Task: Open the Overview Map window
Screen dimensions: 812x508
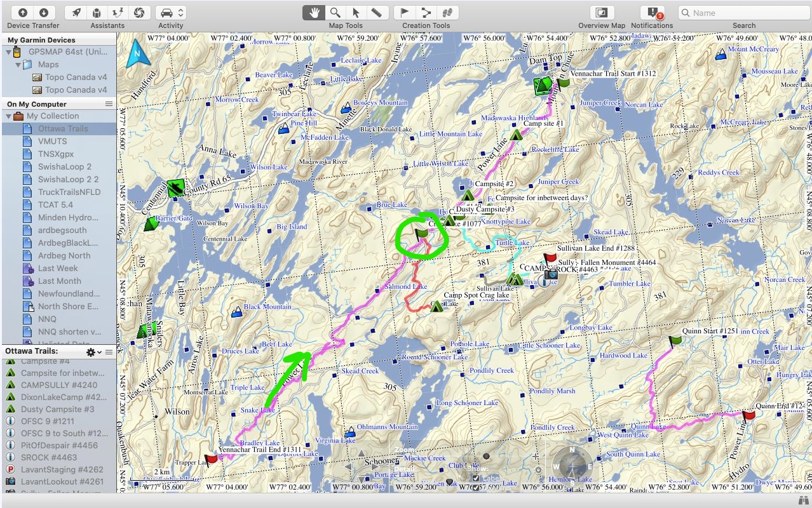Action: click(x=601, y=13)
